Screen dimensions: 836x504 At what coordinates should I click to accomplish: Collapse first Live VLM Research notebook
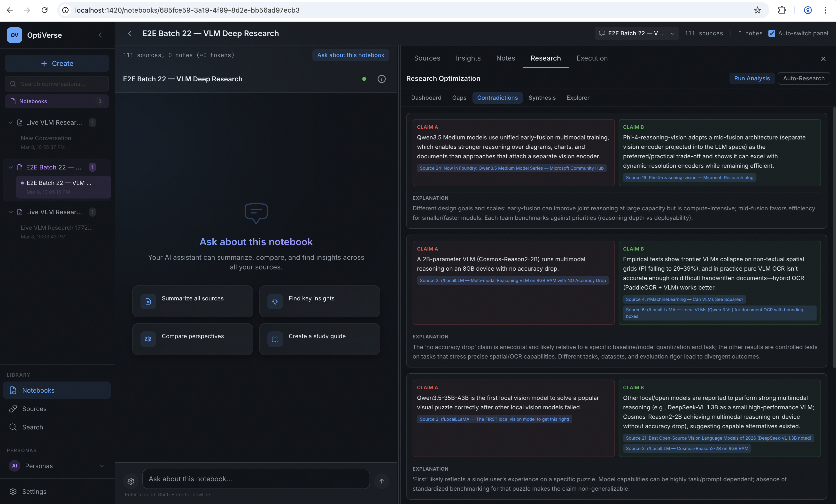[10, 122]
